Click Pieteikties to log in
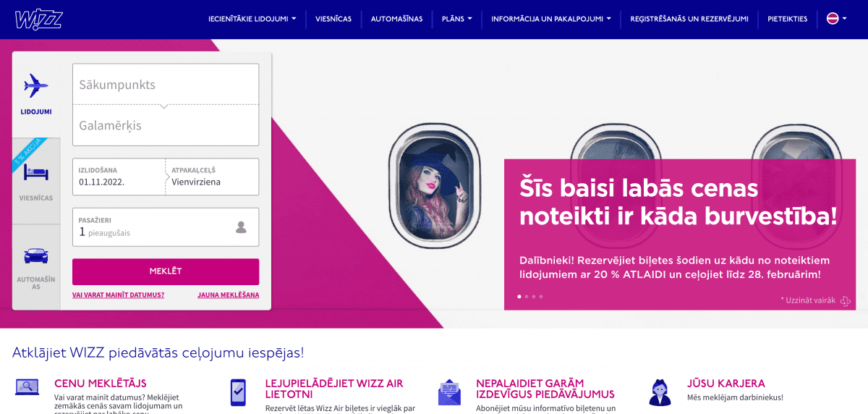868x414 pixels. click(787, 19)
